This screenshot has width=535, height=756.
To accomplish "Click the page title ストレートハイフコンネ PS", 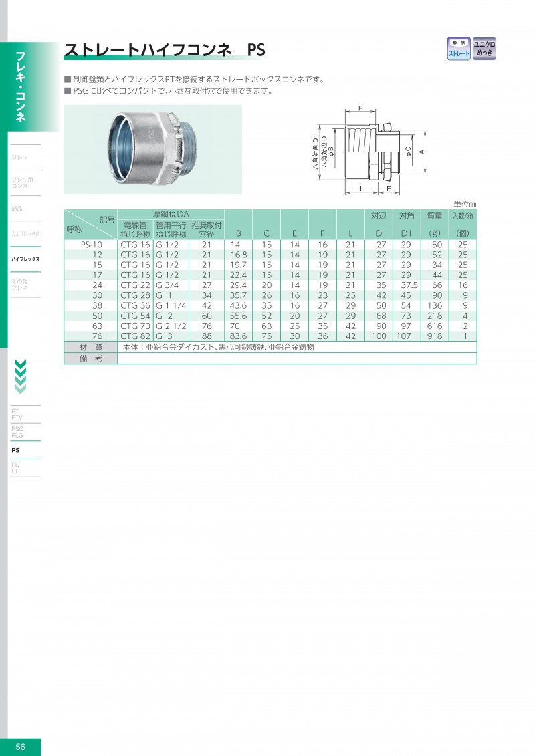I will pos(165,50).
